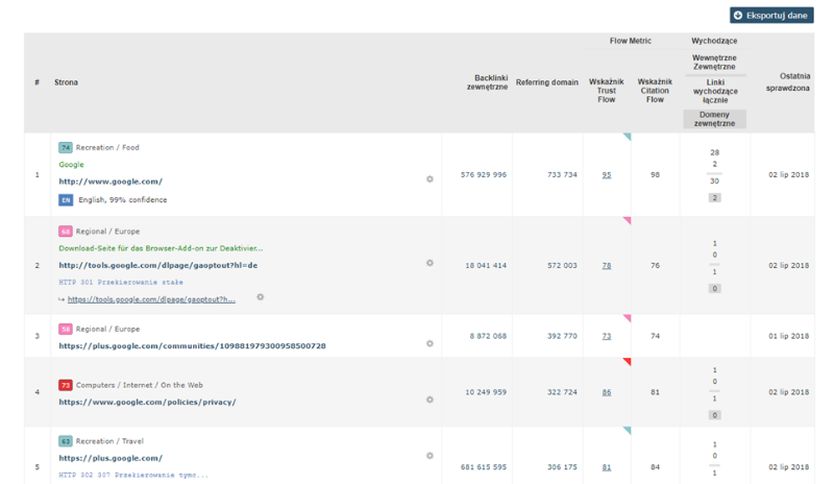Click pink 60 Regional / Europe topic badge
The width and height of the screenshot is (834, 484).
coord(66,231)
